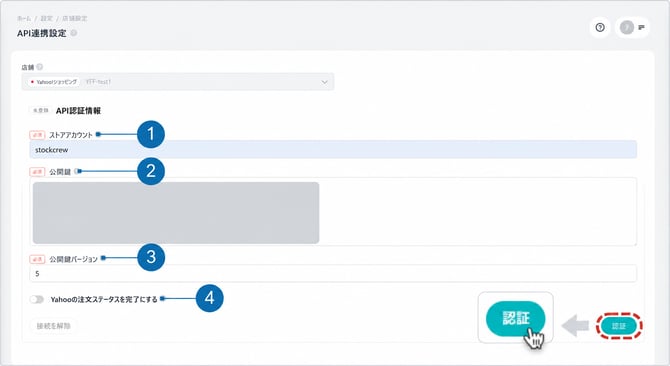This screenshot has height=366, width=670.
Task: Click info icon beside 店舗 label
Action: tap(40, 67)
